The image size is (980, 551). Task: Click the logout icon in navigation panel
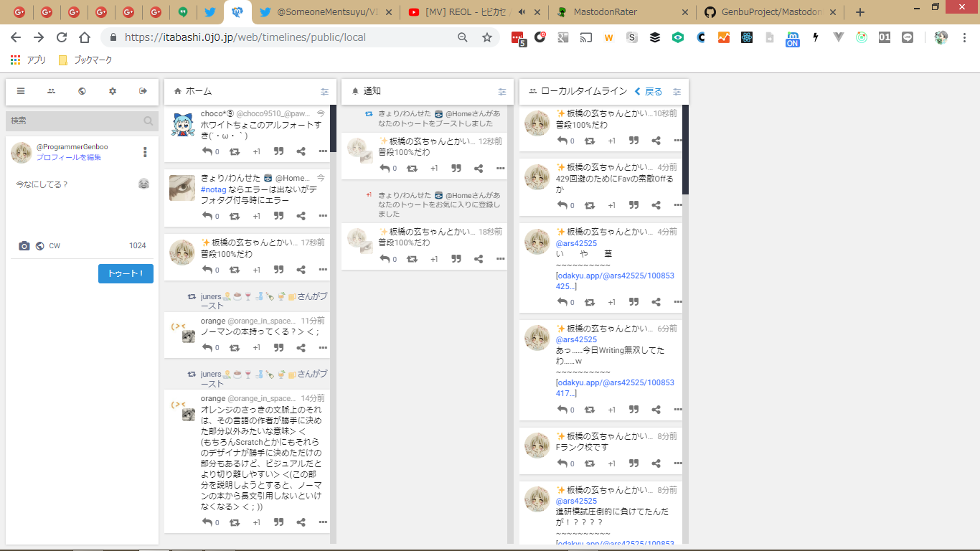(143, 91)
